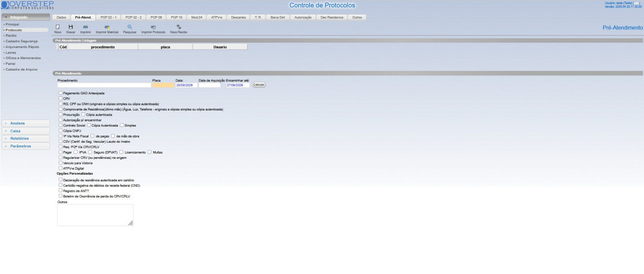Click the procedimento column header
644x274 pixels.
click(103, 47)
